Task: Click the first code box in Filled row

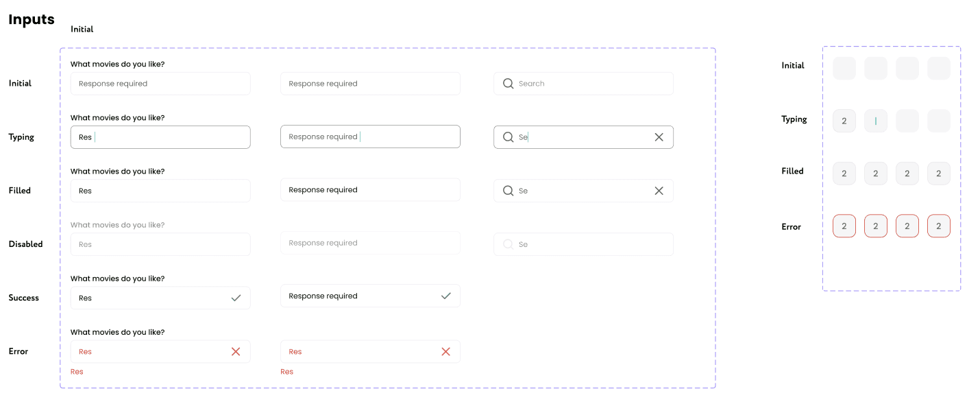Action: click(844, 174)
